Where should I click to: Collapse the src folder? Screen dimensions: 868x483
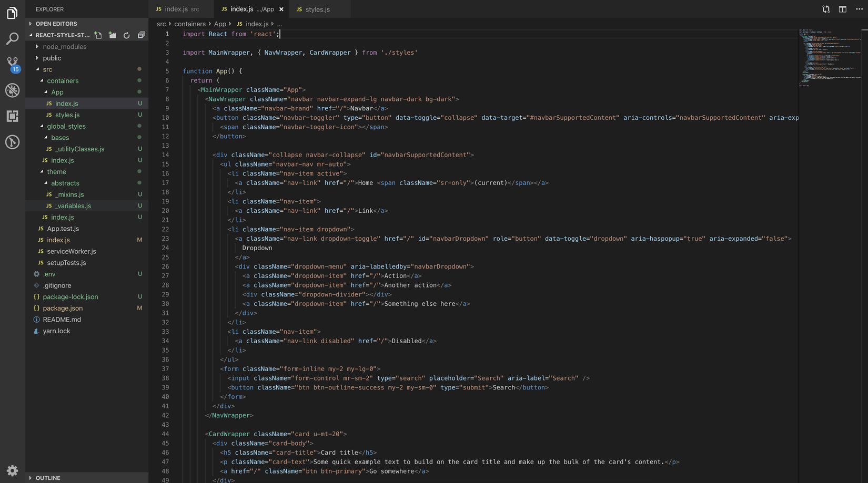pos(47,69)
